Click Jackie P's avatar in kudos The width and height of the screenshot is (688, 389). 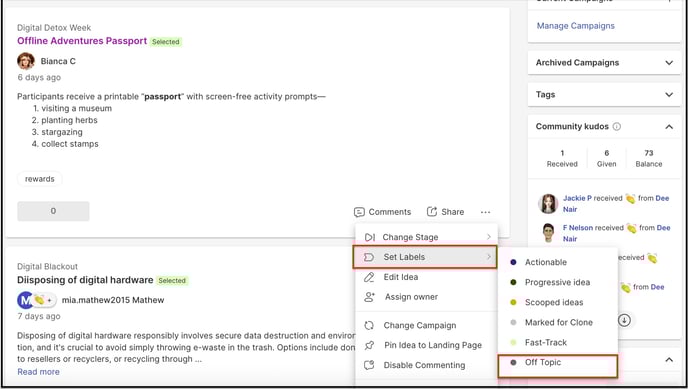point(548,203)
